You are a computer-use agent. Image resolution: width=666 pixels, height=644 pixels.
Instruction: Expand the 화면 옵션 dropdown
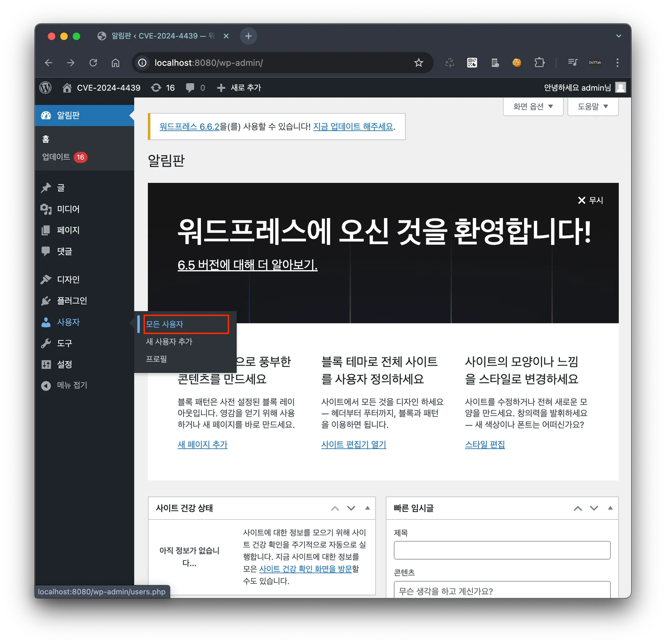[x=533, y=107]
